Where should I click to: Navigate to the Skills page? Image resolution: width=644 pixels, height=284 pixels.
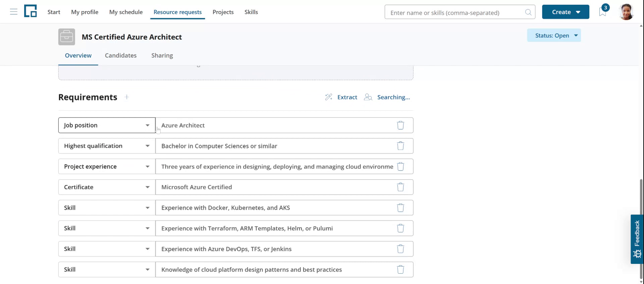click(x=251, y=12)
